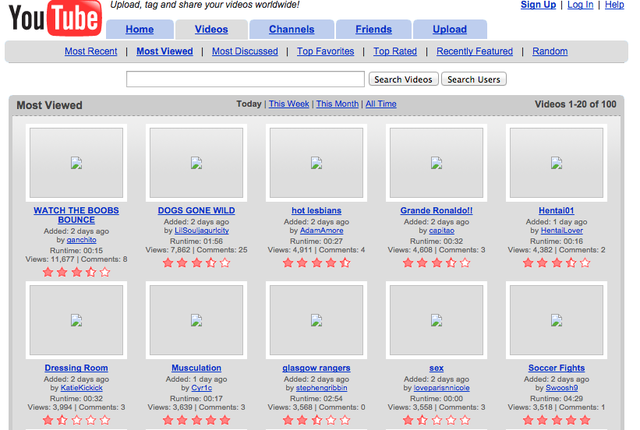Open thumbnail of glasgow rangers video
640x430 pixels.
[316, 320]
